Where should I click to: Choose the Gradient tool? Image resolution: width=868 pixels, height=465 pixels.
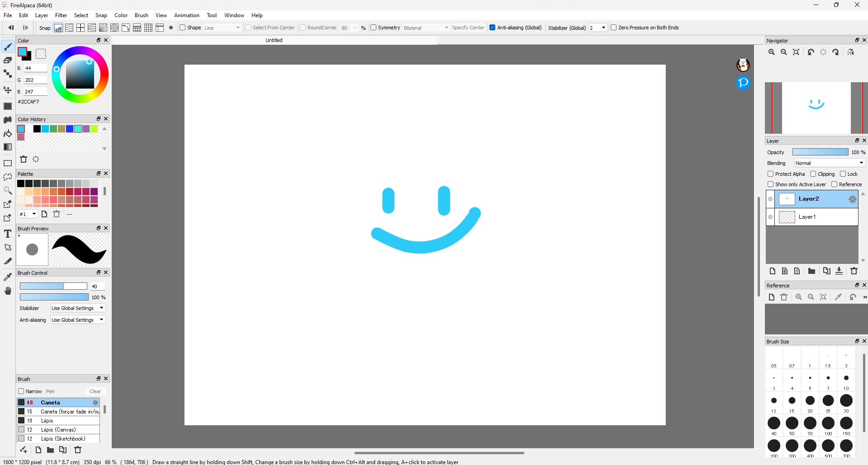pyautogui.click(x=8, y=147)
